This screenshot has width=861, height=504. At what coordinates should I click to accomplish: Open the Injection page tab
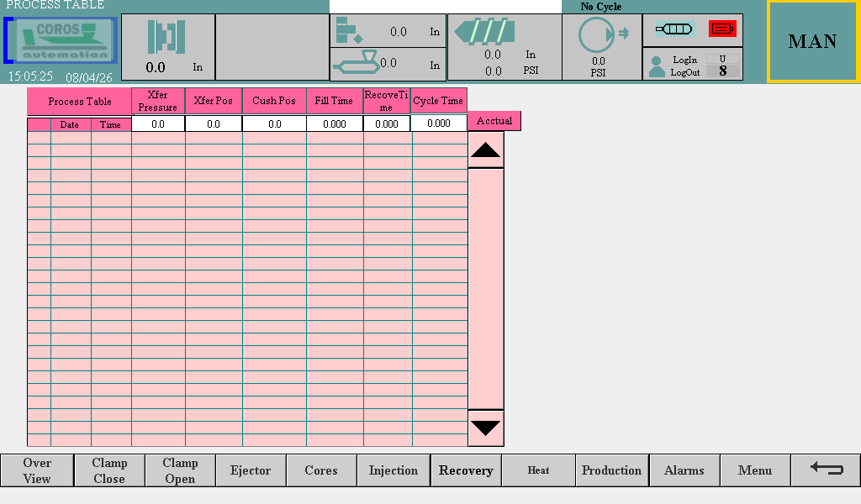393,470
